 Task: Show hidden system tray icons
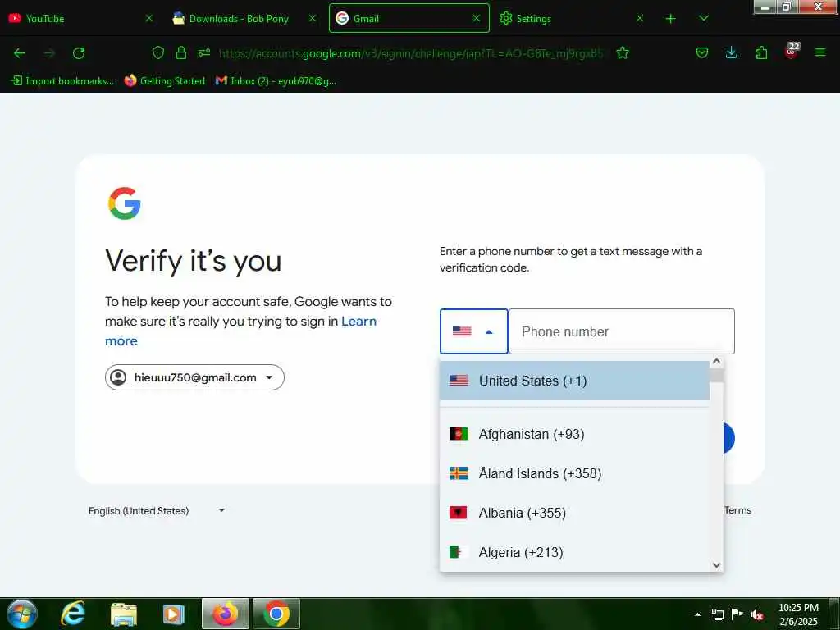(697, 614)
